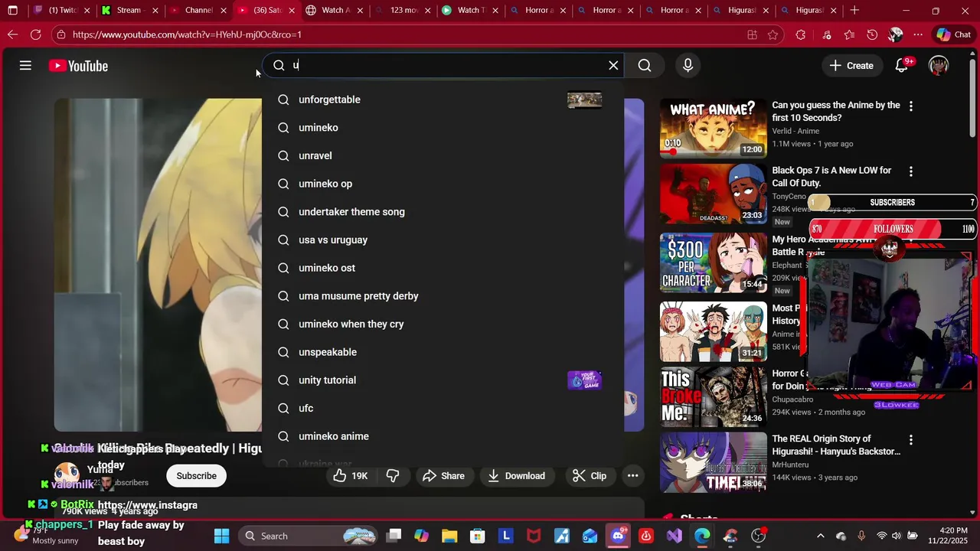Click the taskbar Search box

pyautogui.click(x=307, y=536)
